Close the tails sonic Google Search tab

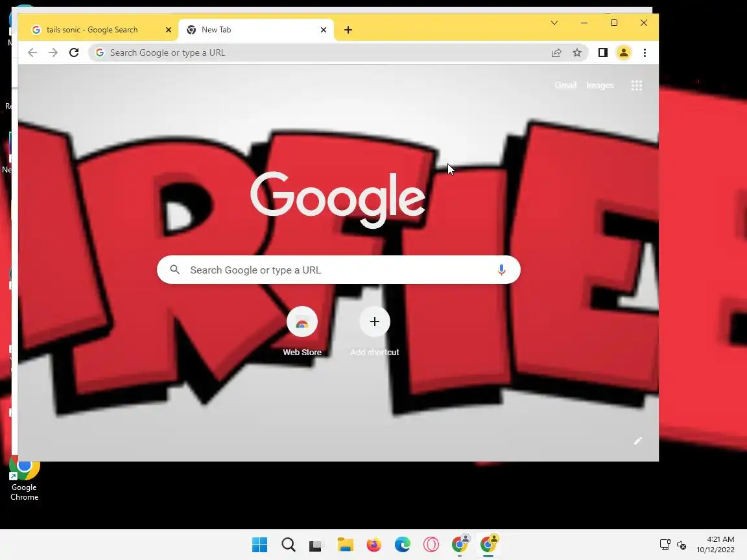click(x=168, y=30)
